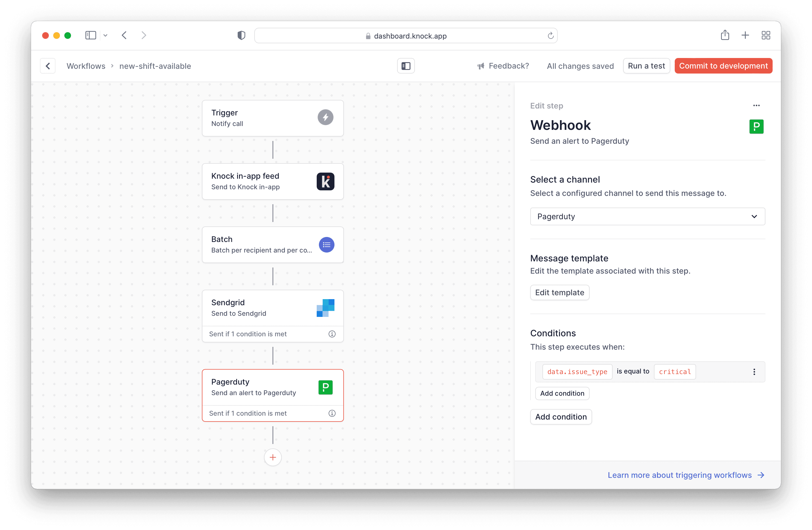
Task: Open the browser sidebar chevron dropdown
Action: pos(105,35)
